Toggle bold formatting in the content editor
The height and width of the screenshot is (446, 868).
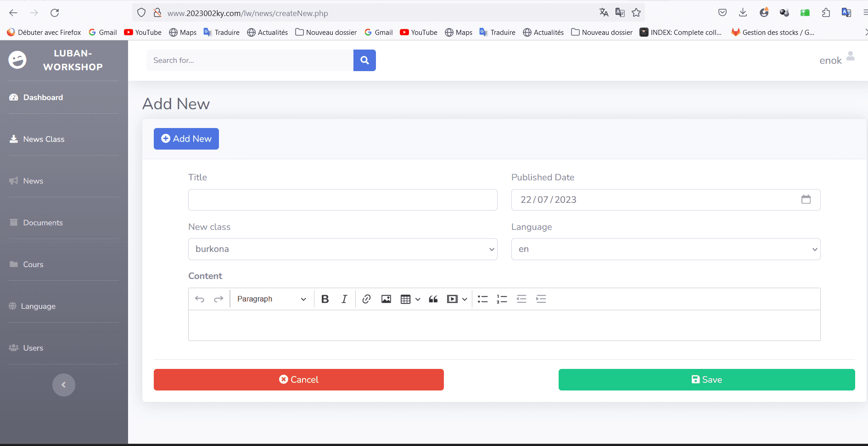325,299
